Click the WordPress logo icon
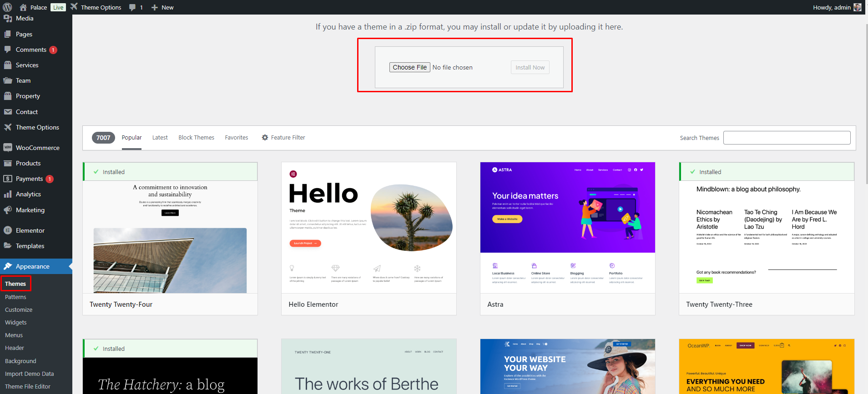Image resolution: width=868 pixels, height=394 pixels. tap(7, 7)
